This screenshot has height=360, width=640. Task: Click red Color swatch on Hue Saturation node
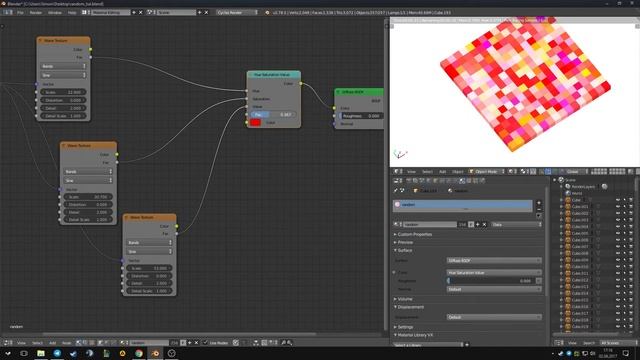[x=256, y=122]
